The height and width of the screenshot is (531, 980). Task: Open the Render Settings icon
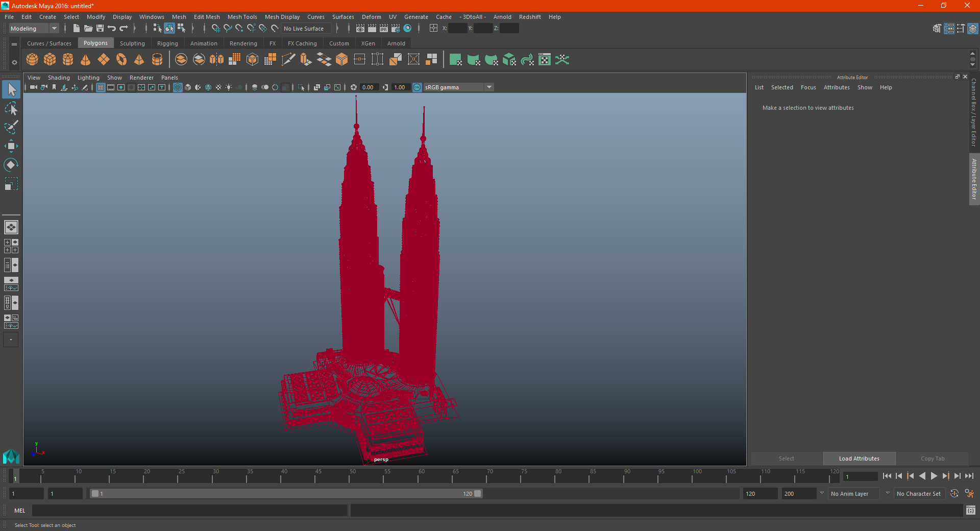tap(396, 29)
